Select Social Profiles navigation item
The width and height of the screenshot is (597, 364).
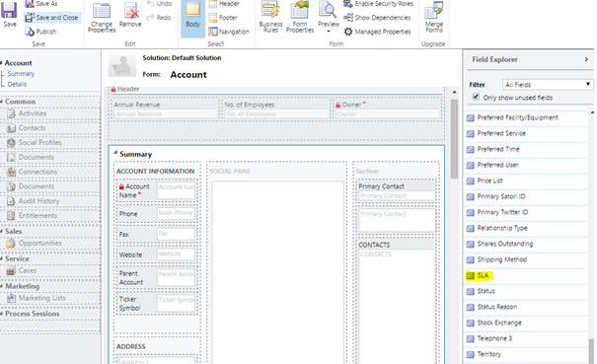[x=34, y=142]
